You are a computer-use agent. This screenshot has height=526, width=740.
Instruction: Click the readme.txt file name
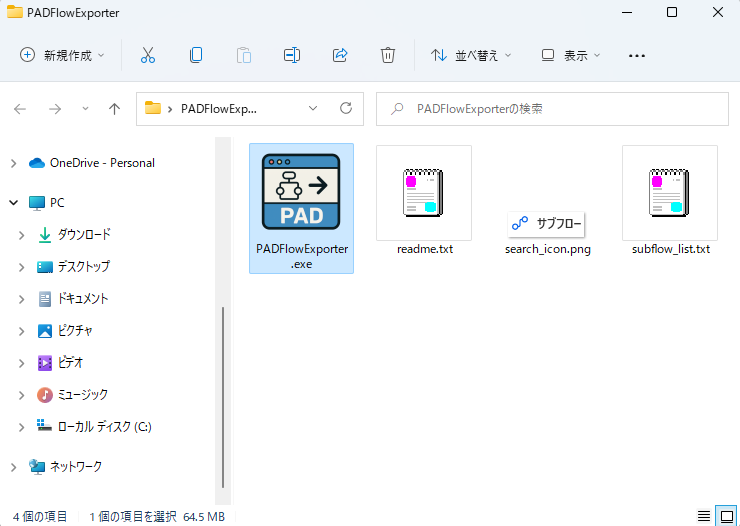pyautogui.click(x=425, y=249)
